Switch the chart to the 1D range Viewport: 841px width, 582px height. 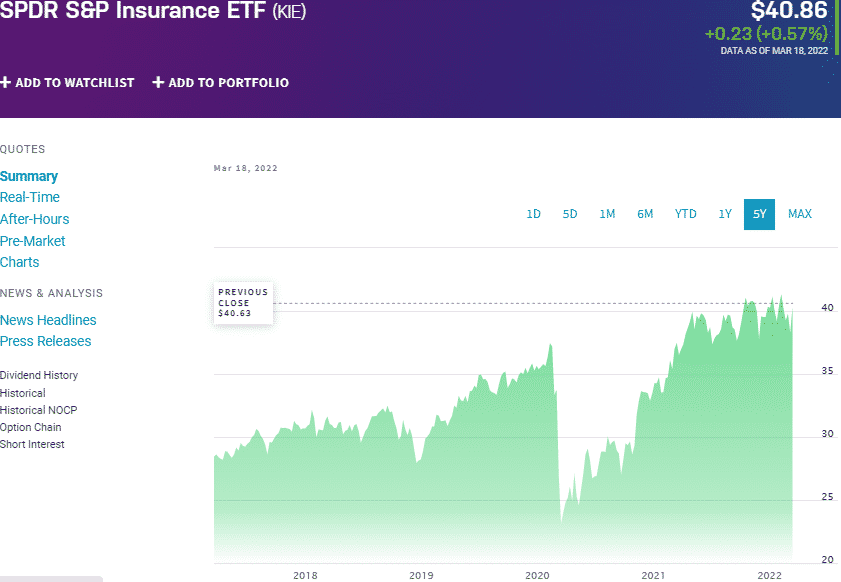(x=533, y=213)
